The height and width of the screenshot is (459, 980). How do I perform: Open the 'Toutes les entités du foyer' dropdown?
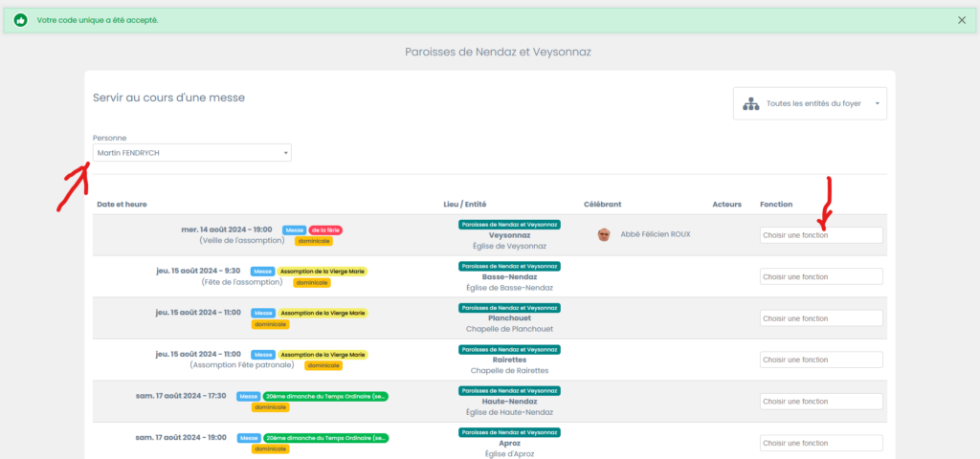[810, 103]
